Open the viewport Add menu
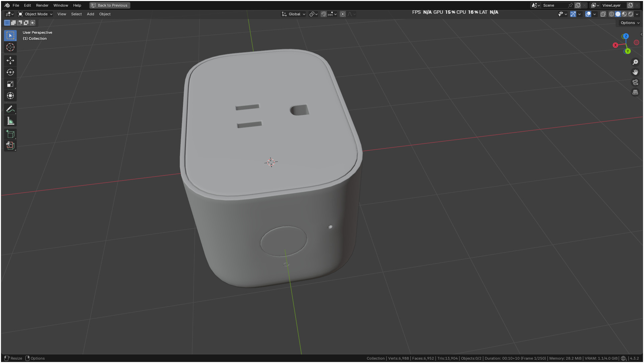The height and width of the screenshot is (363, 644). click(90, 14)
